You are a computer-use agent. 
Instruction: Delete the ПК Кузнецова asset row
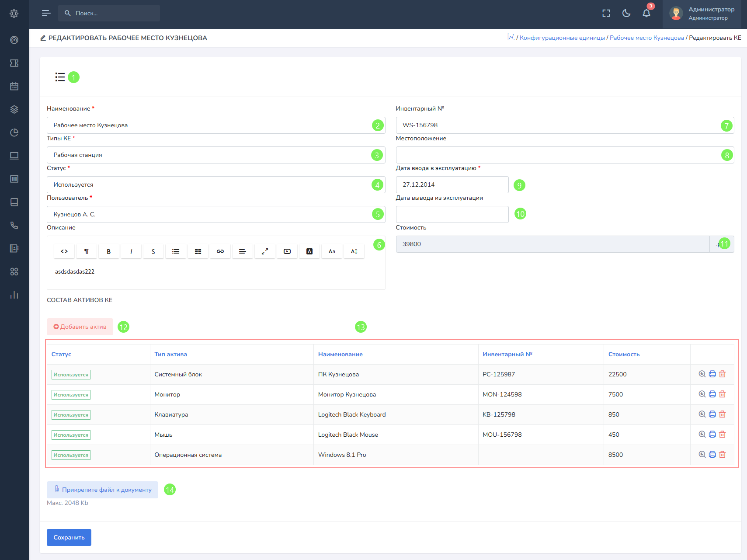click(x=723, y=374)
